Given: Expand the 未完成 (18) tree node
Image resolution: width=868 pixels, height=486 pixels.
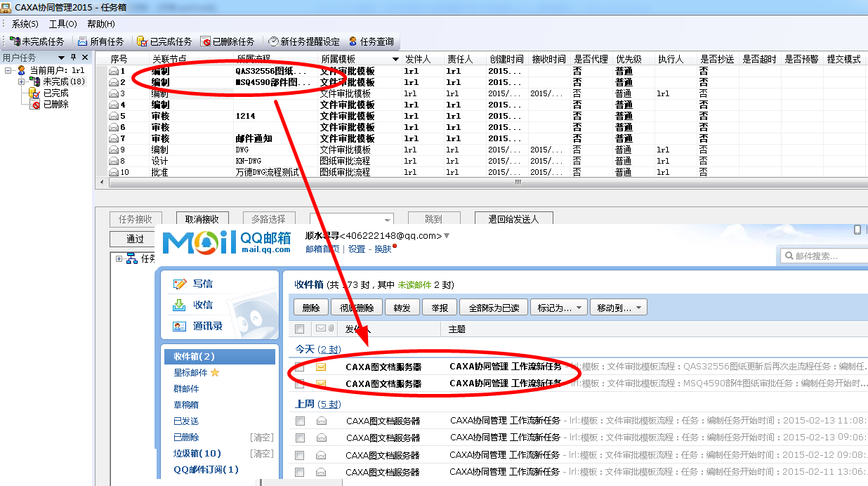Looking at the screenshot, I should (22, 81).
